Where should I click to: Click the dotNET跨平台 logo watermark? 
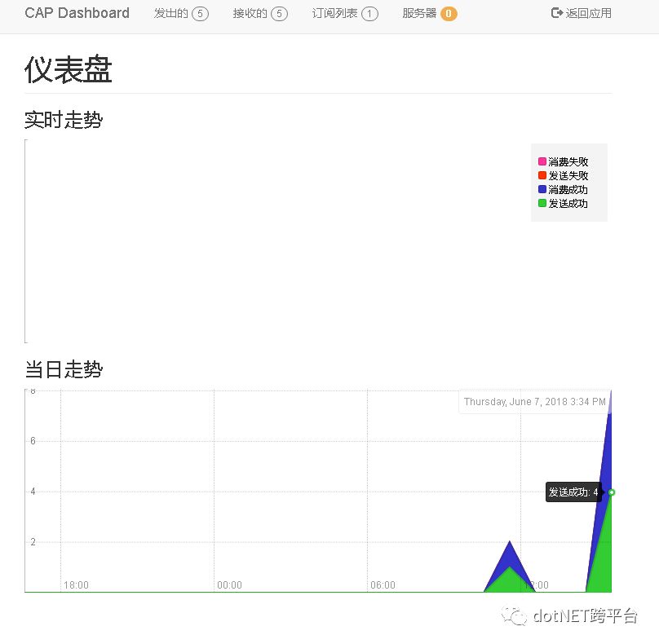coord(571,617)
